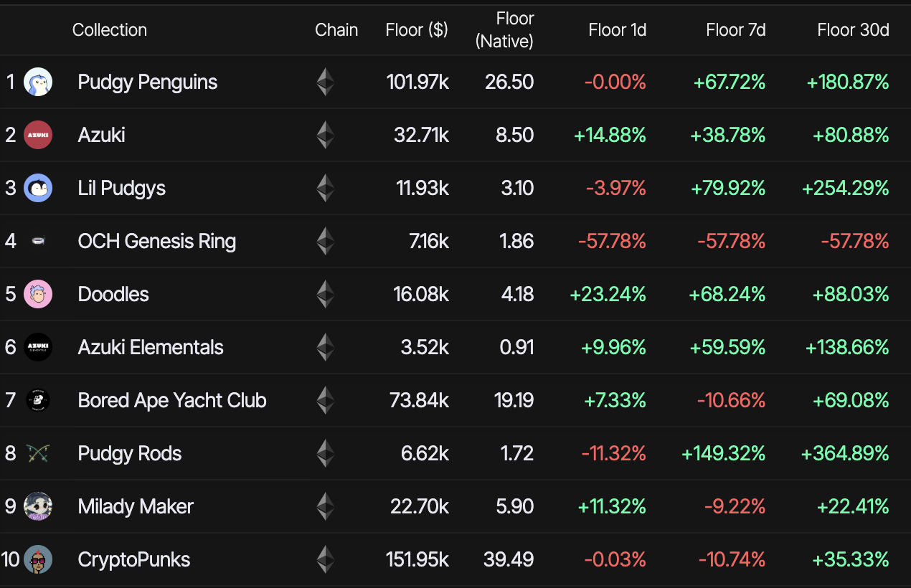Open the Azuki collection name link

[102, 135]
